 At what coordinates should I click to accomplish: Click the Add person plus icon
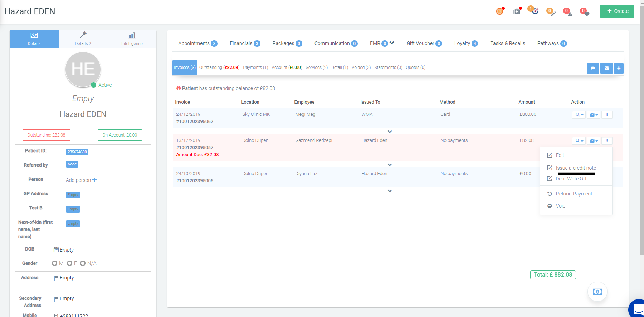pyautogui.click(x=94, y=180)
